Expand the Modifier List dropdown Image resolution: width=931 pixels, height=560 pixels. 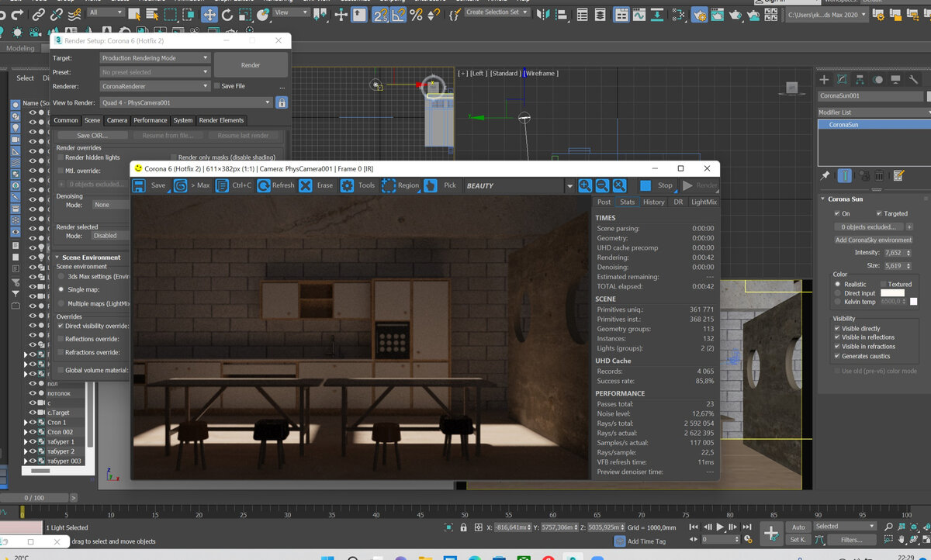874,112
